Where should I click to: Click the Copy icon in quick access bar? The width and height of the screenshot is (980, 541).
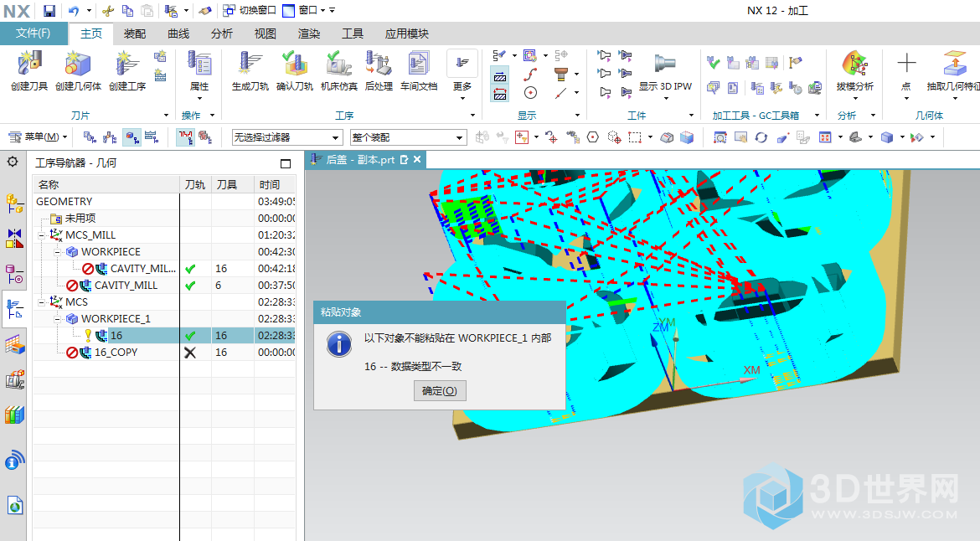tap(127, 11)
